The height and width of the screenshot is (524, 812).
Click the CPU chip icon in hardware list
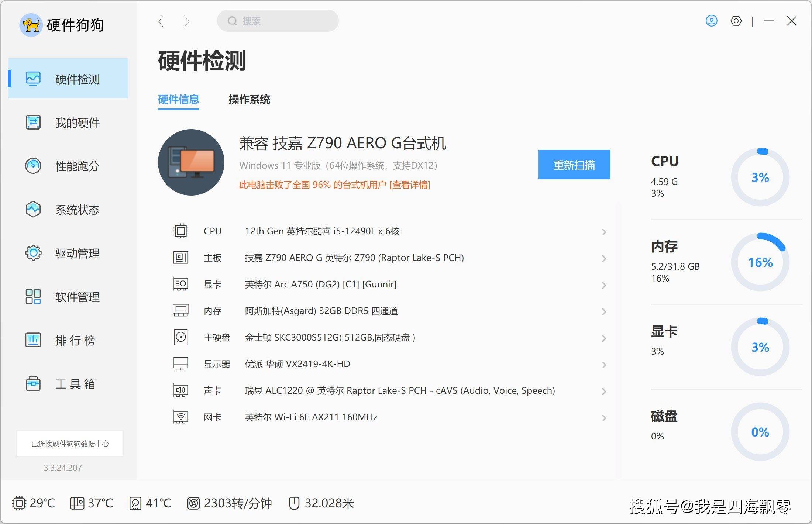181,231
